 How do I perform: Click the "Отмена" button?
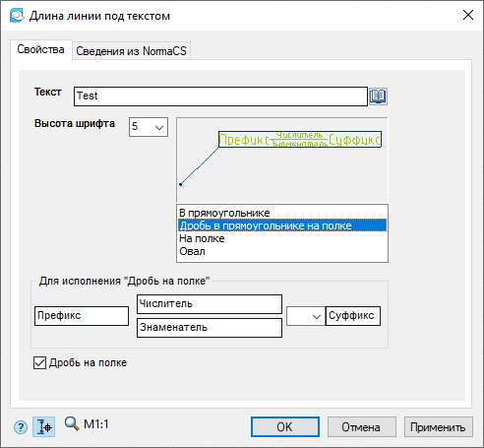361,427
